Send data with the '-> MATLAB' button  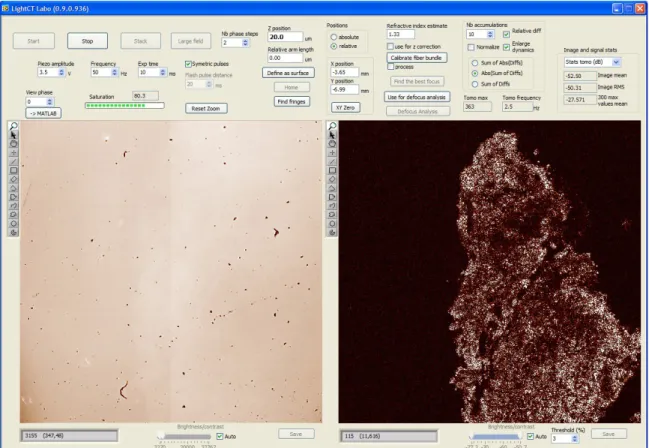[x=43, y=113]
